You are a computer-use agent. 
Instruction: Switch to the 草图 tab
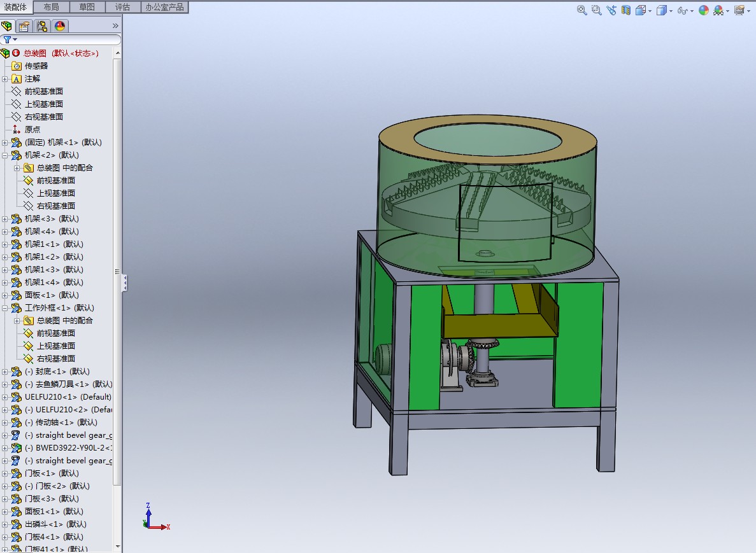[87, 7]
